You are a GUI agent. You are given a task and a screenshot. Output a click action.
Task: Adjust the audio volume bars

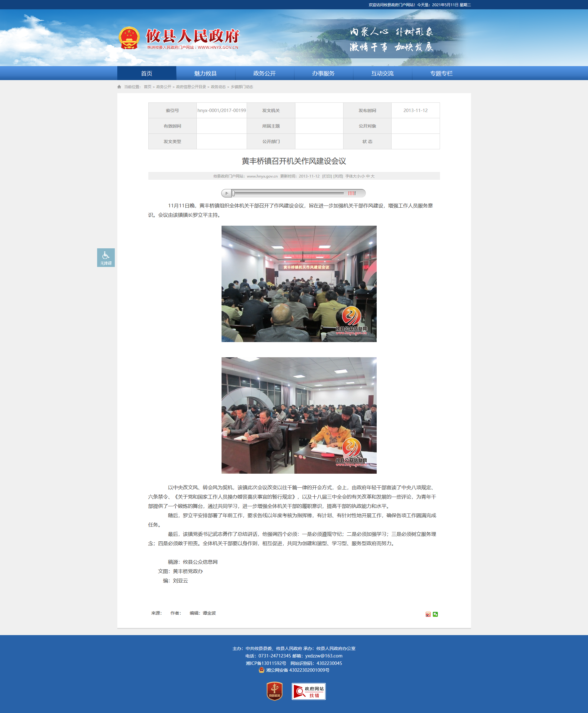pyautogui.click(x=352, y=193)
